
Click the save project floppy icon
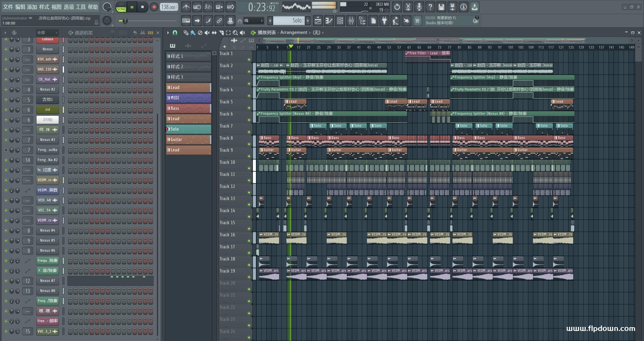click(441, 7)
